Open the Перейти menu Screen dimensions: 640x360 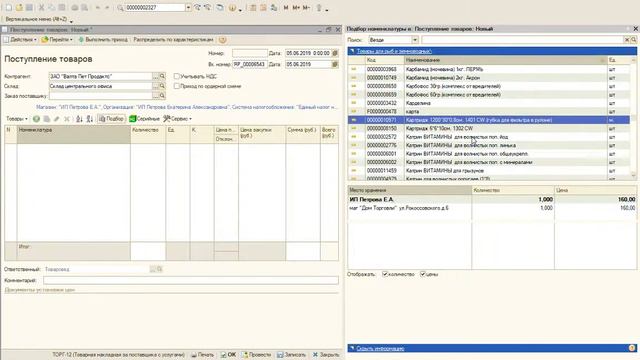[57, 40]
